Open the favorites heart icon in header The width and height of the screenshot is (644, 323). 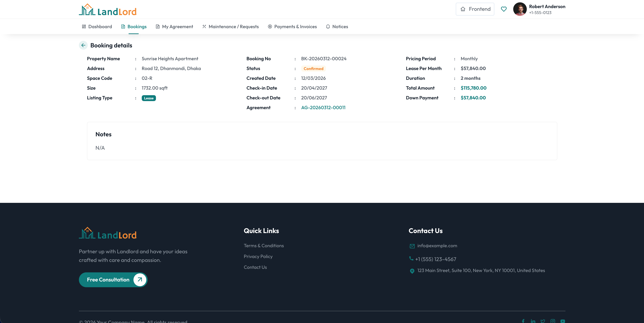pos(503,9)
